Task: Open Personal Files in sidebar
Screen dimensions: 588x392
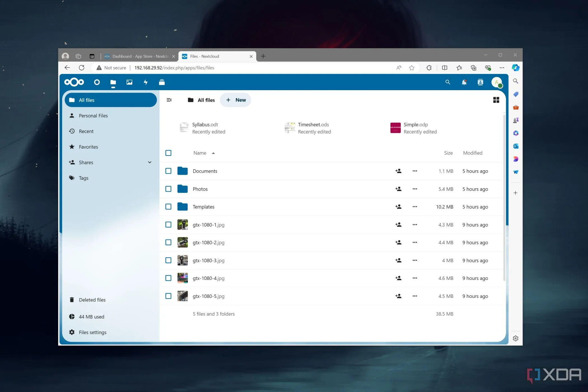Action: pos(111,116)
